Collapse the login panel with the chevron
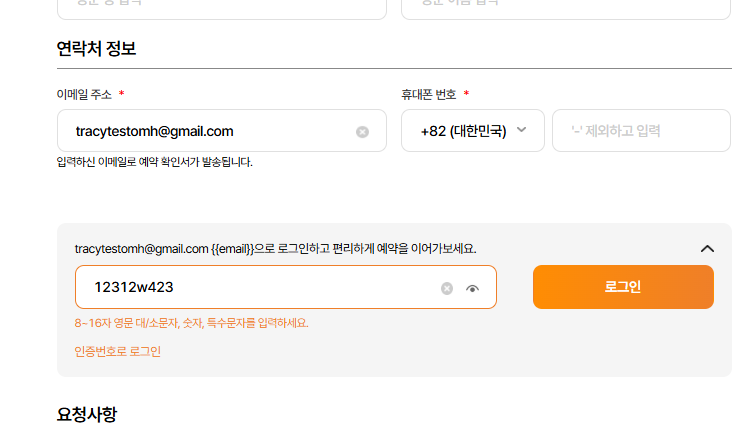The image size is (752, 426). pos(707,248)
